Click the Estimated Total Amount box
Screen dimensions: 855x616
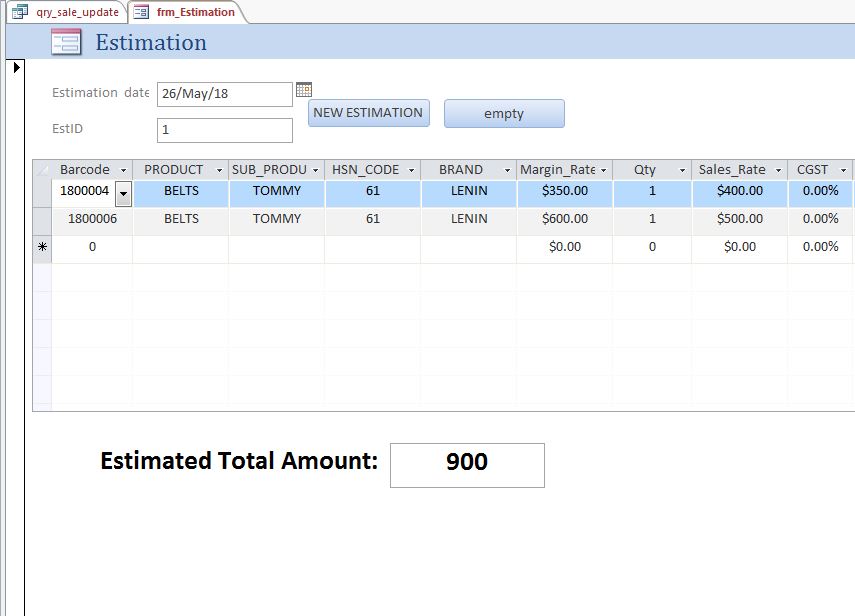[x=467, y=465]
